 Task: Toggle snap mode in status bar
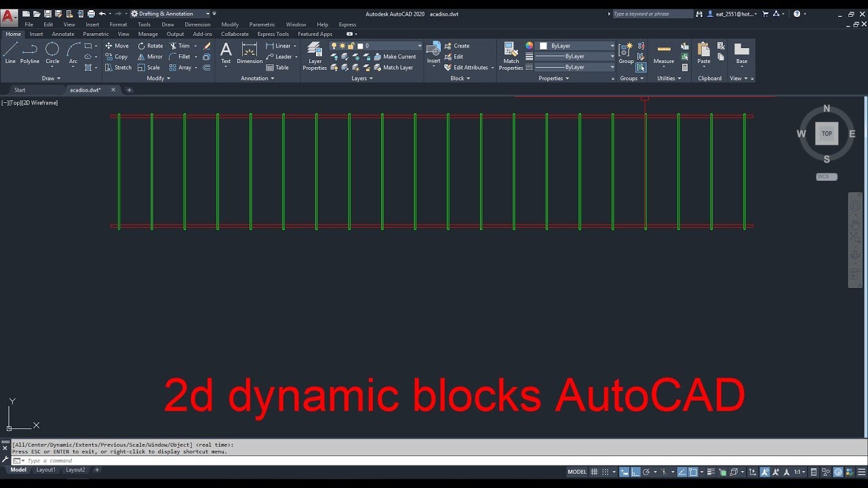606,472
